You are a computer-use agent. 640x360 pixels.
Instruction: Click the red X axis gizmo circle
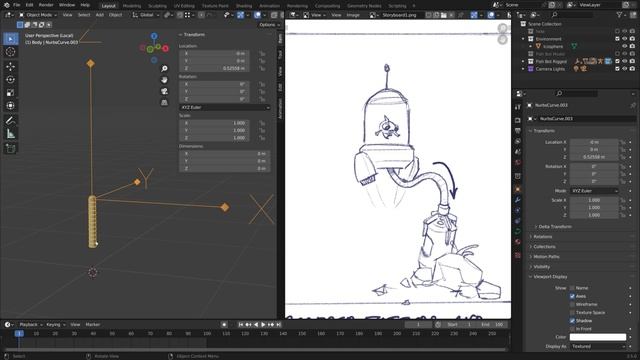point(165,49)
